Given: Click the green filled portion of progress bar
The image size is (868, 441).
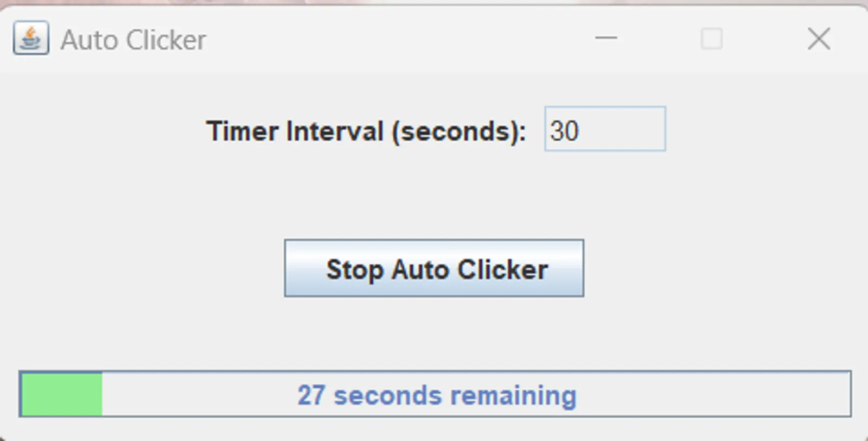Looking at the screenshot, I should (61, 394).
